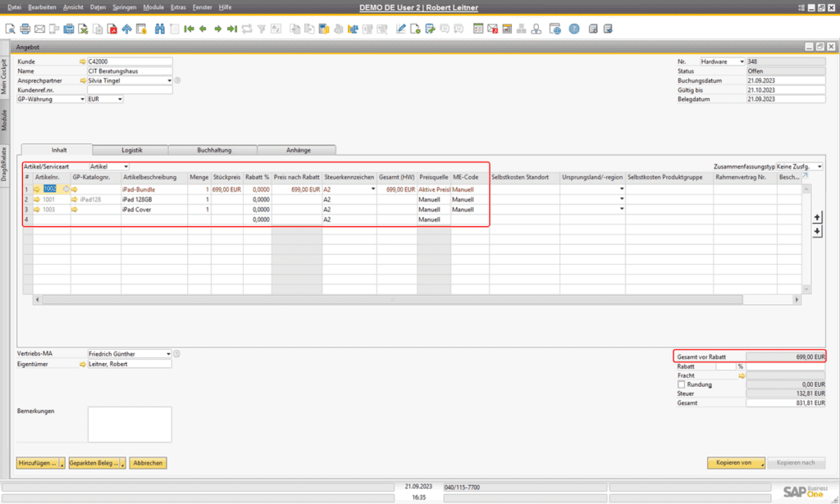Screen dimensions: 840x504
Task: Open Steuerkennzeichen dropdown in iPad-Bundle row
Action: click(x=373, y=189)
